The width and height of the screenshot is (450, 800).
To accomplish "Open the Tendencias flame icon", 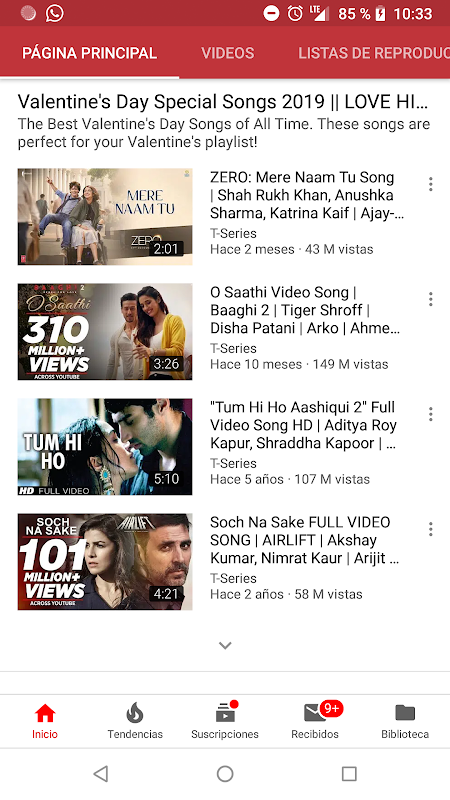I will click(x=135, y=713).
